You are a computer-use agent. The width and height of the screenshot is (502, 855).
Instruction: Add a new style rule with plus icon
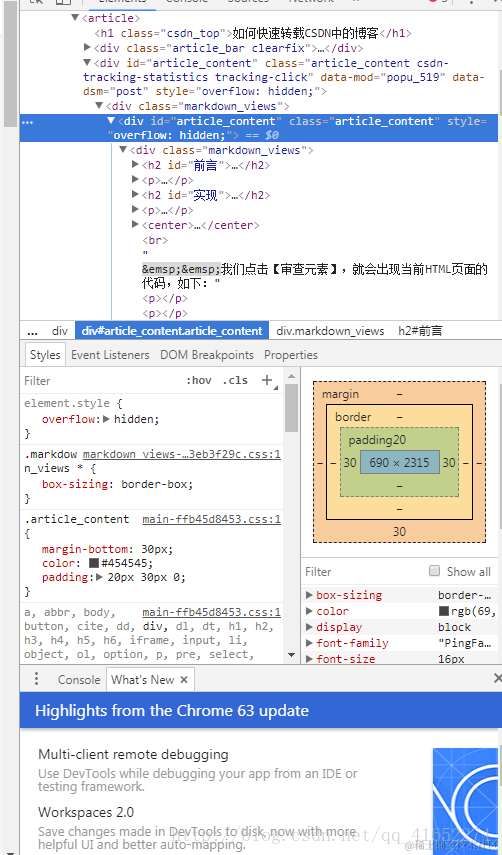tap(267, 380)
